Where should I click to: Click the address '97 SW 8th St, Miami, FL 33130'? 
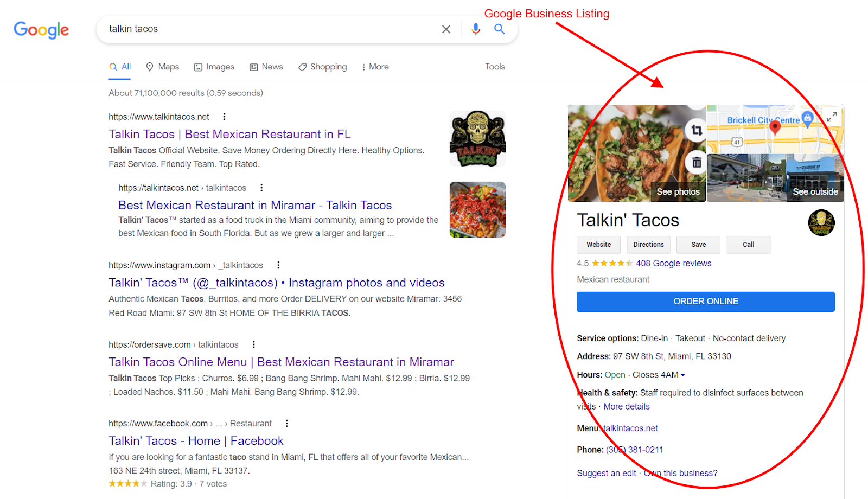point(672,356)
